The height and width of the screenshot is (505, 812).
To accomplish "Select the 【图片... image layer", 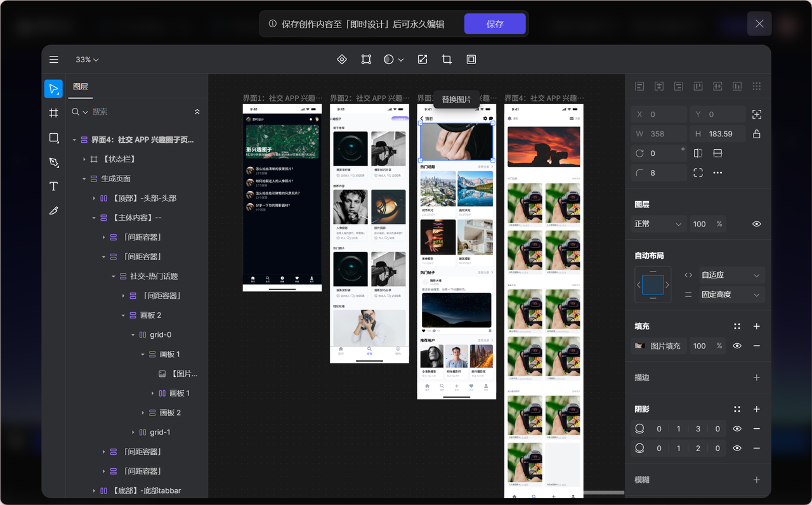I will click(x=184, y=374).
